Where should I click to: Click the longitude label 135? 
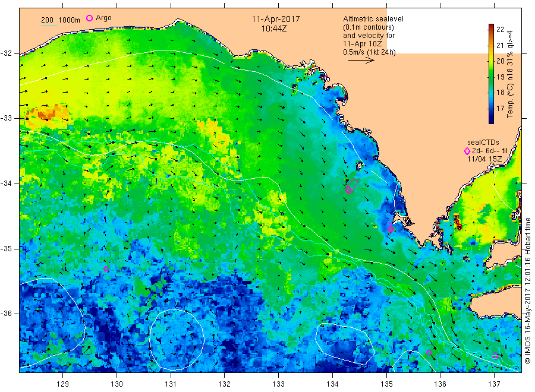pos(386,384)
